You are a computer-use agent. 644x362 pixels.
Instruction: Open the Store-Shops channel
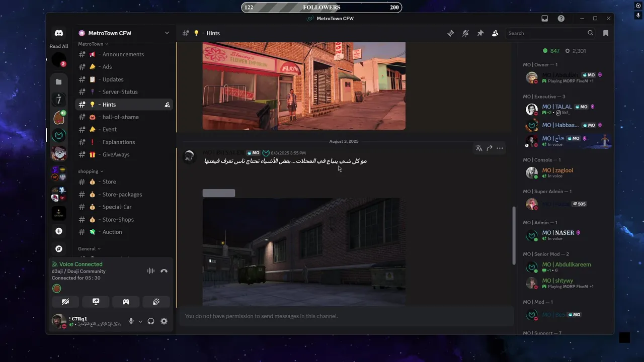[124, 220]
